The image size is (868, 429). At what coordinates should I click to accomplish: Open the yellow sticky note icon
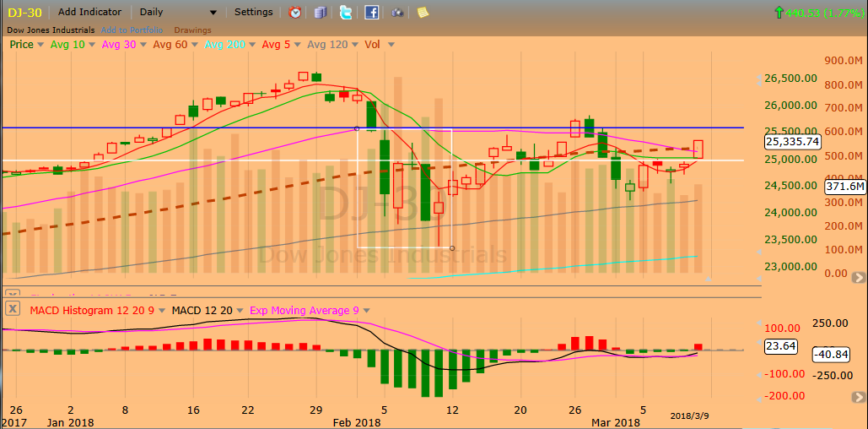423,13
